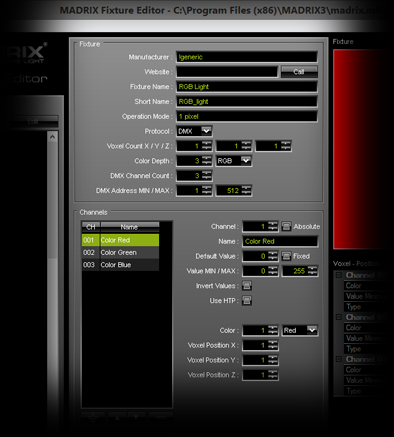Select channel 003 Color Blue row
This screenshot has width=394, height=437.
(x=120, y=265)
